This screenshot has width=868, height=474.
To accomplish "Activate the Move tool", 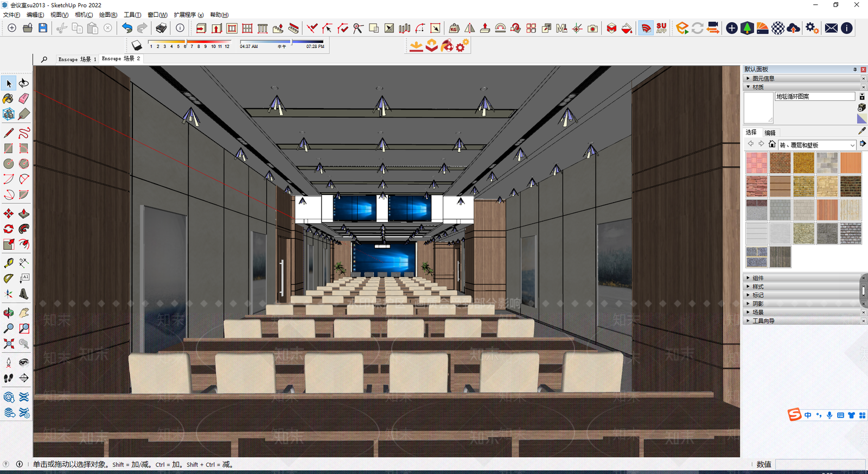I will click(x=9, y=213).
